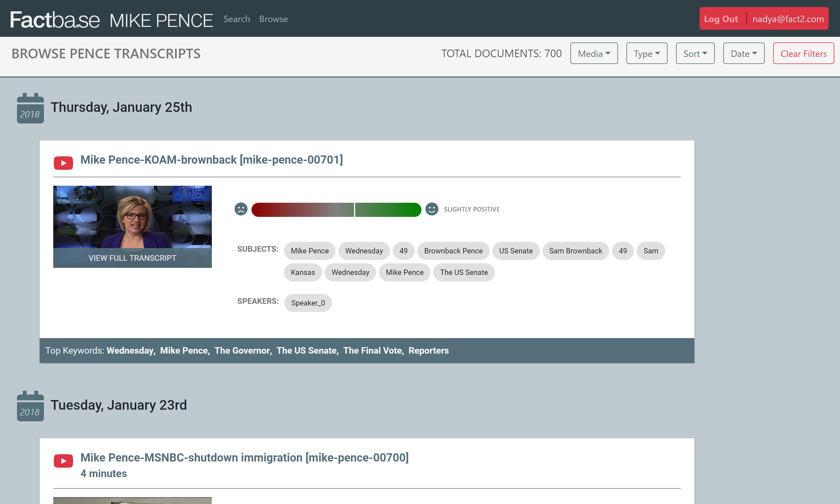The image size is (840, 504).
Task: Select the Sam subject tag
Action: click(651, 251)
